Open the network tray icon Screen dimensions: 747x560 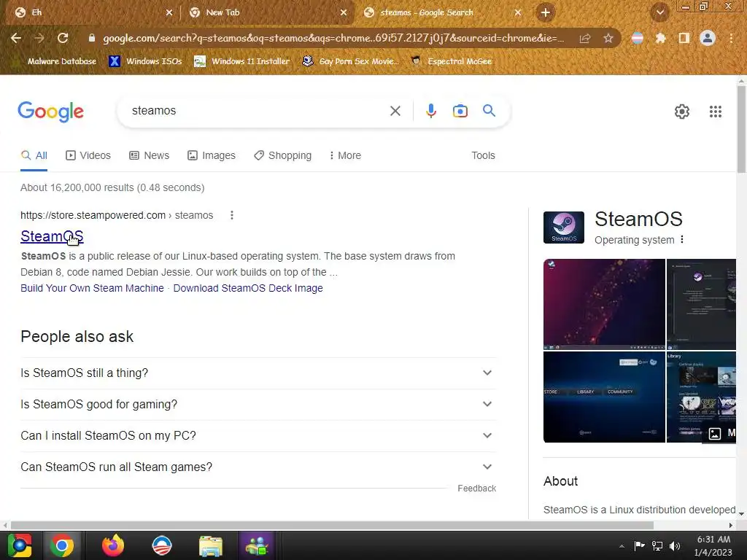(657, 546)
